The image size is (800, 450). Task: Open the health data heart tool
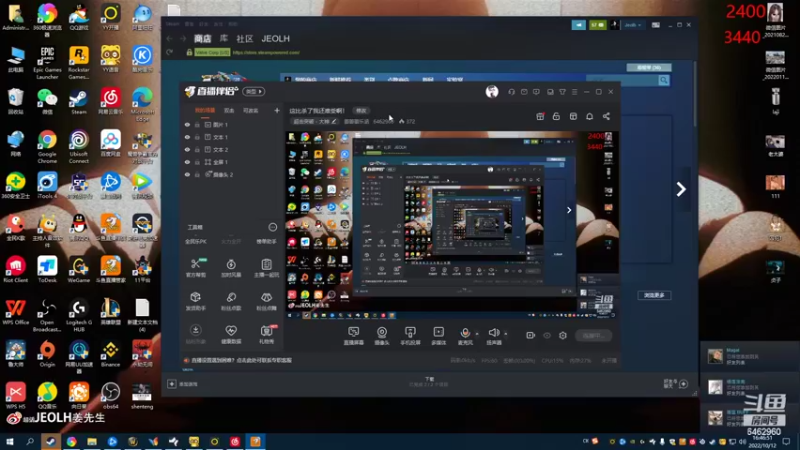(x=231, y=334)
